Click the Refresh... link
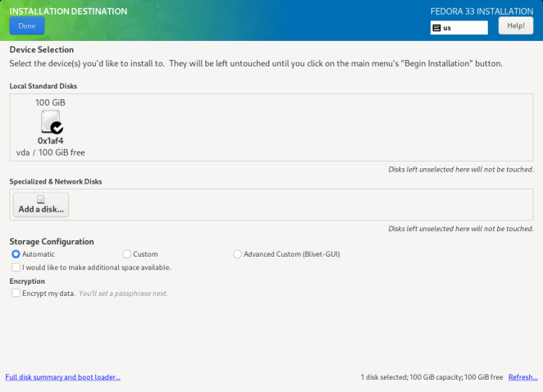Screen dimensions: 543x392 (522, 377)
